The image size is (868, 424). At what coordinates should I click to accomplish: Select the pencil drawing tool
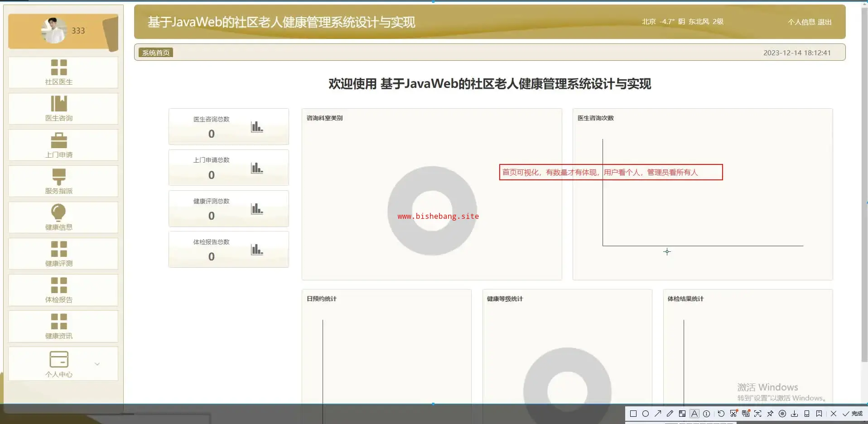click(670, 414)
